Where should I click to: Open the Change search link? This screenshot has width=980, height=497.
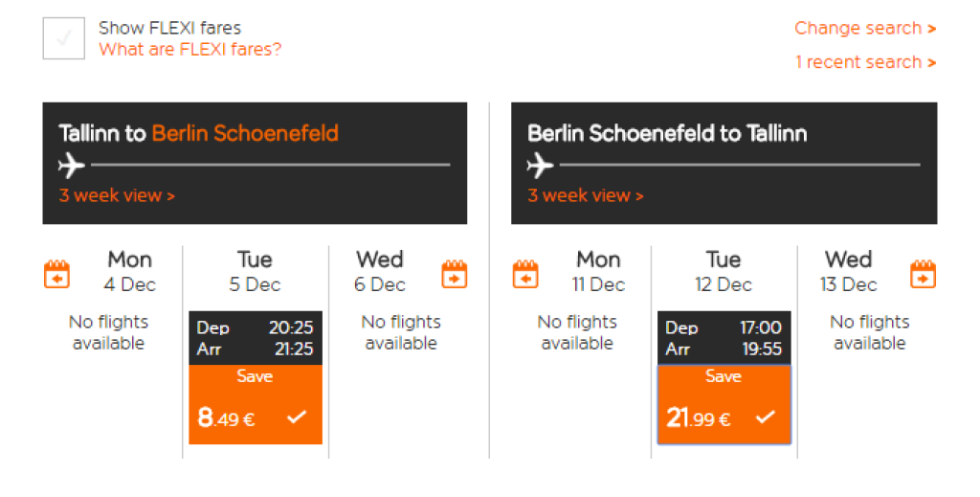tap(865, 28)
